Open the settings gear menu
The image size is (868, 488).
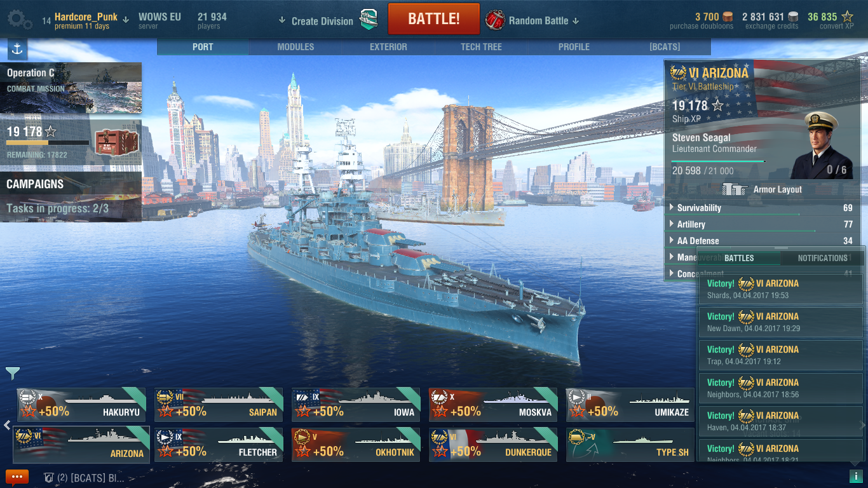pos(20,20)
